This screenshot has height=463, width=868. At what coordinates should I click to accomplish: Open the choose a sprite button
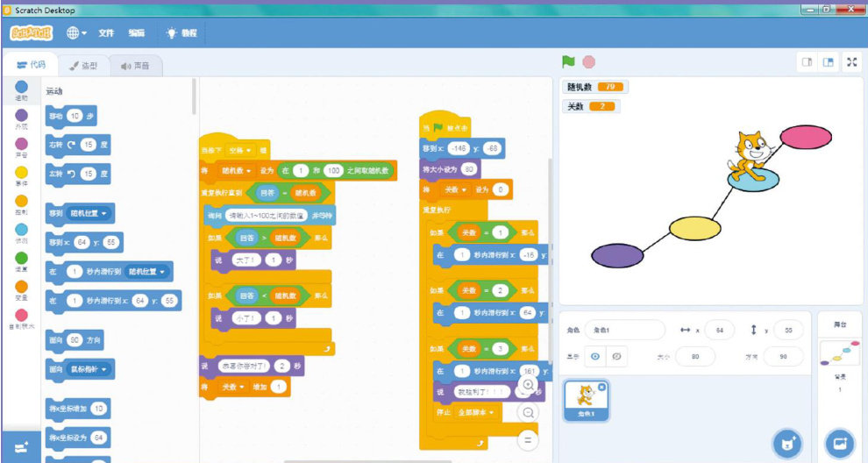click(x=787, y=443)
